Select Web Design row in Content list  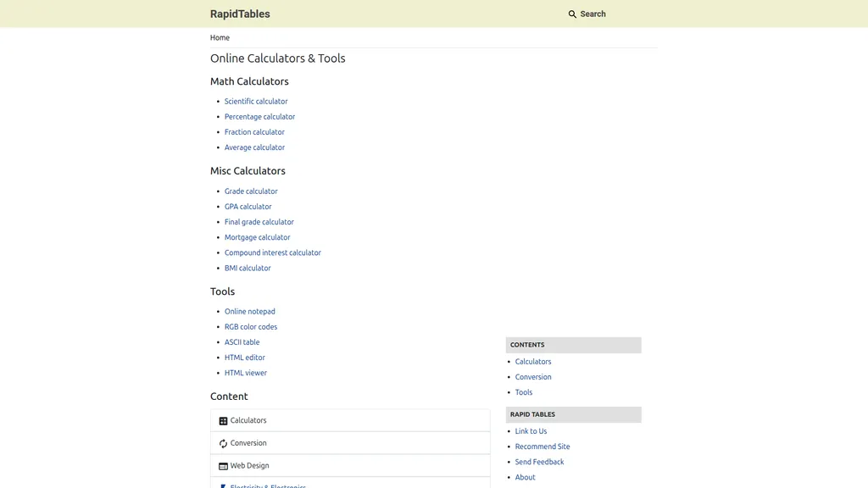350,466
